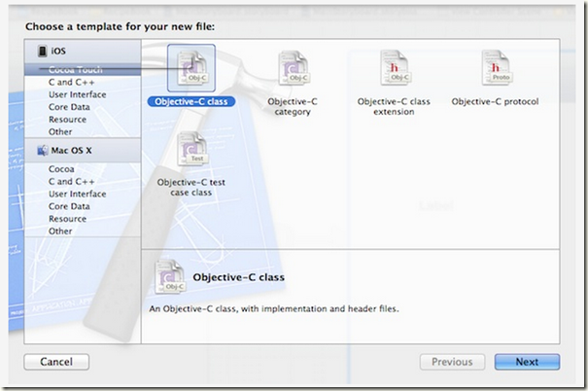Click the Next button
The width and height of the screenshot is (588, 391).
[527, 362]
